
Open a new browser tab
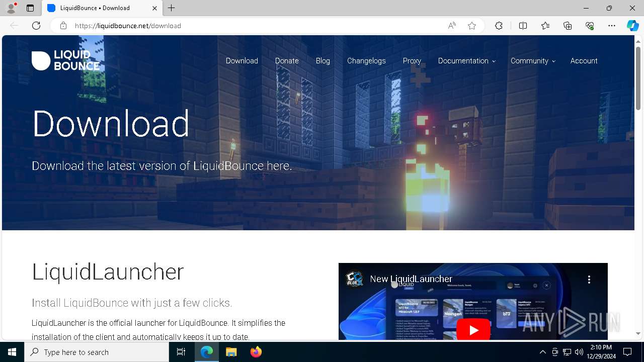[x=172, y=8]
